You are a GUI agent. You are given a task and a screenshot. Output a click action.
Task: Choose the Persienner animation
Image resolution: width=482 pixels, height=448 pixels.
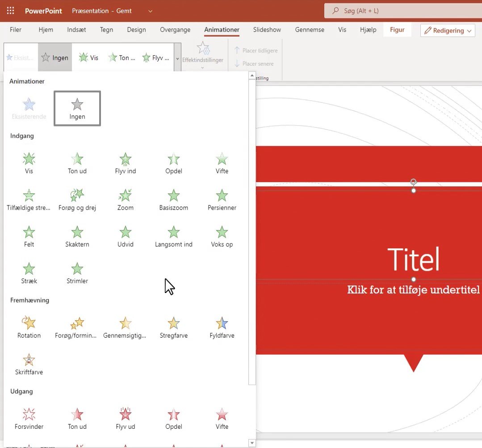(x=222, y=200)
